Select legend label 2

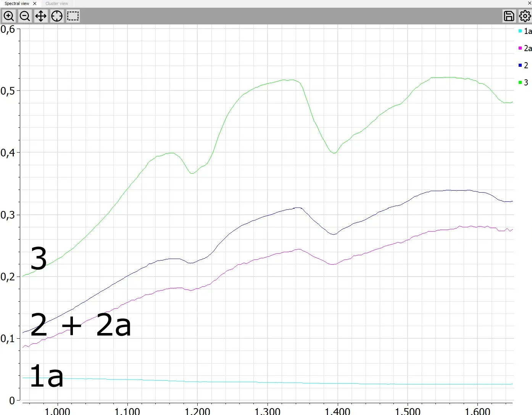pos(526,65)
